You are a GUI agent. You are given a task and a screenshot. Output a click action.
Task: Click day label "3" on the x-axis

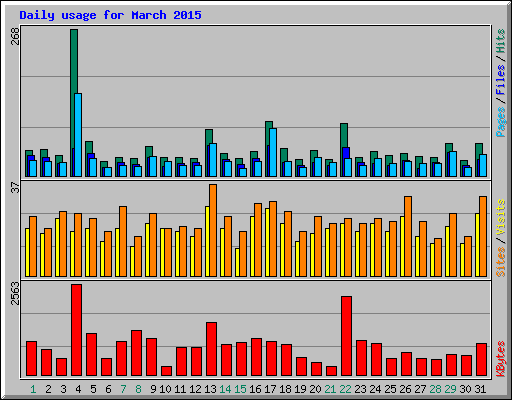63,389
